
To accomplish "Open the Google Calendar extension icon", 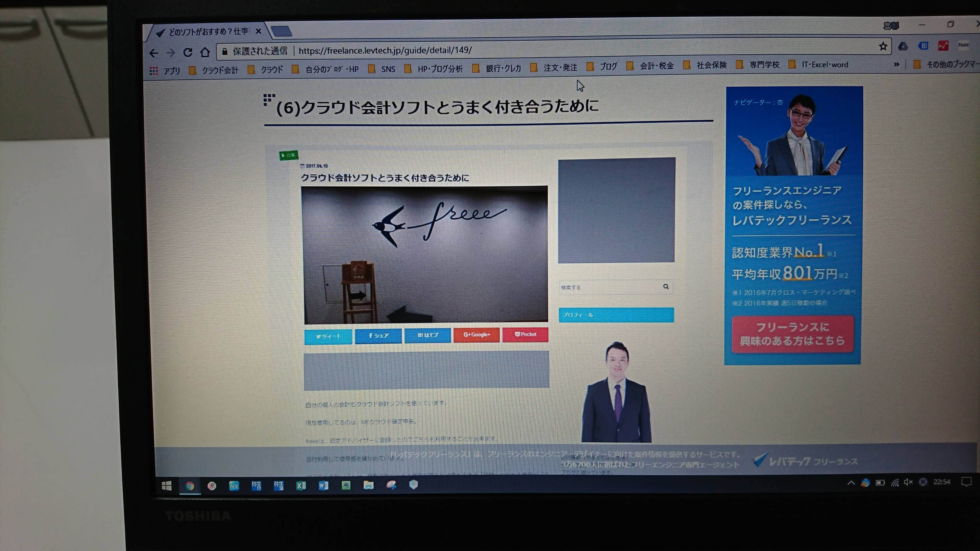I will 923,46.
